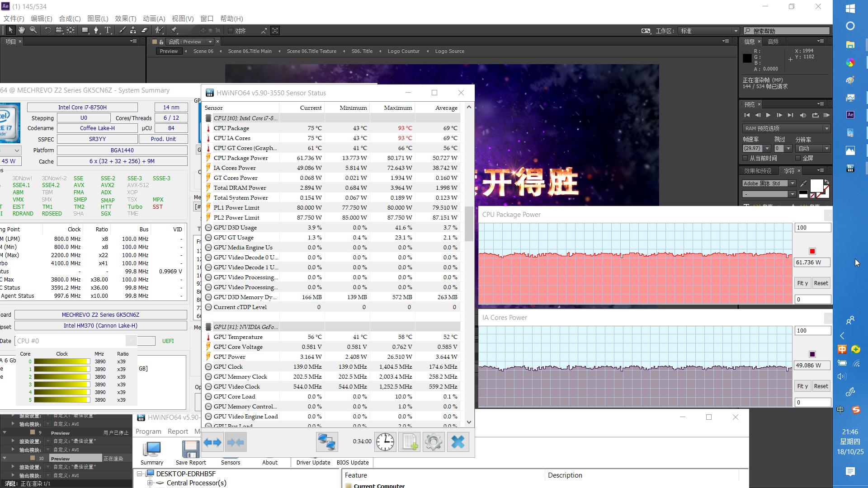
Task: Select the Clone Stamp tool
Action: 133,30
